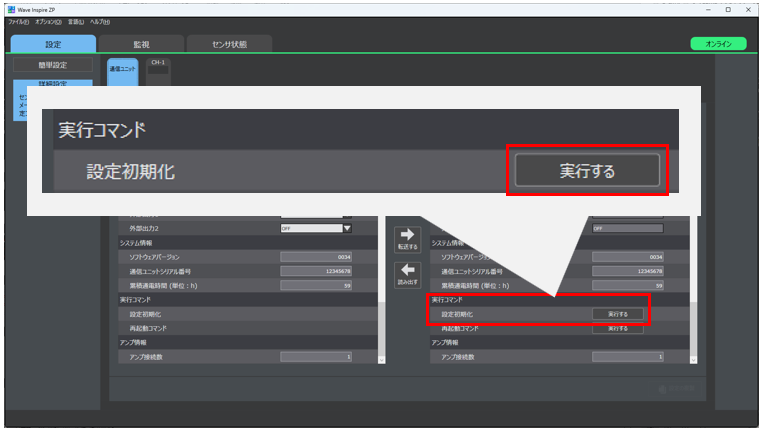759x429 pixels.
Task: Click left pane 積算通電時間 field 59
Action: pos(316,286)
